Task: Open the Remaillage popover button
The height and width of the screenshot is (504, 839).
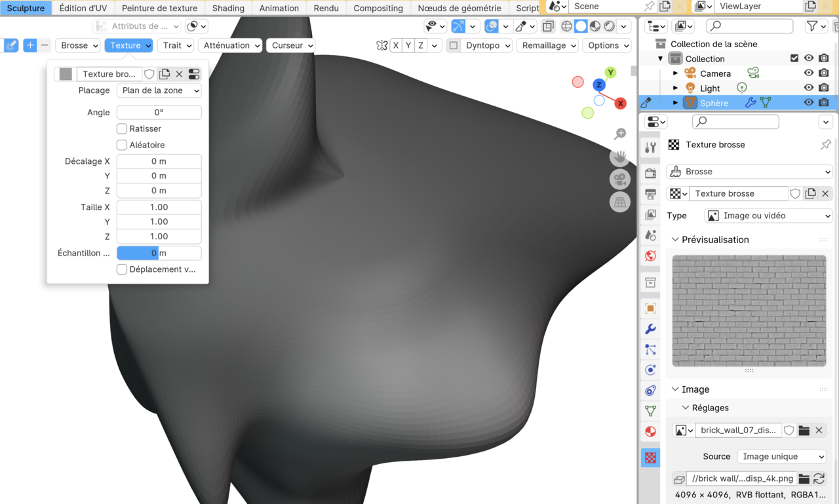Action: (x=547, y=45)
